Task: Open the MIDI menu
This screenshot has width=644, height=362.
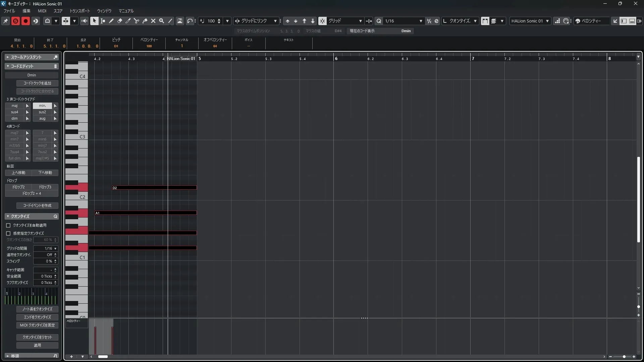Action: tap(42, 11)
